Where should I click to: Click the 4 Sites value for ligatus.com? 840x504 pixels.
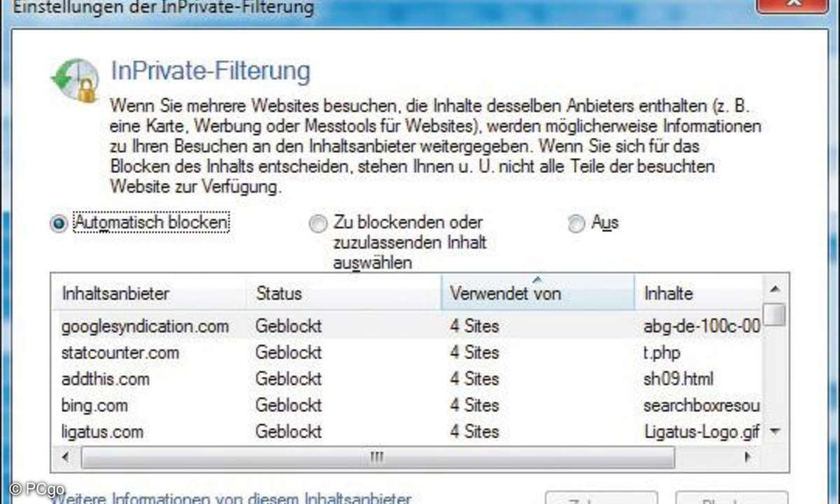tap(474, 431)
